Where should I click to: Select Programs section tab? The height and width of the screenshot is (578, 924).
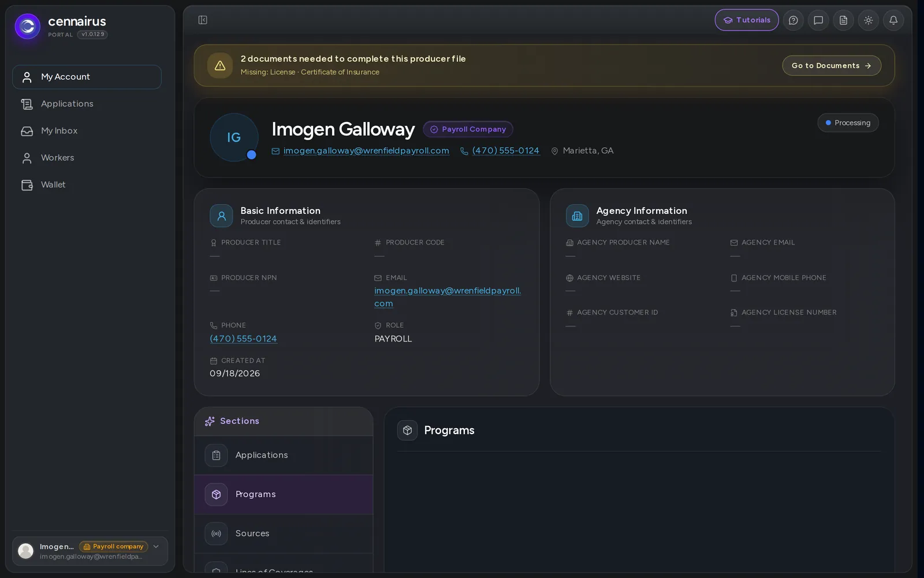coord(284,495)
